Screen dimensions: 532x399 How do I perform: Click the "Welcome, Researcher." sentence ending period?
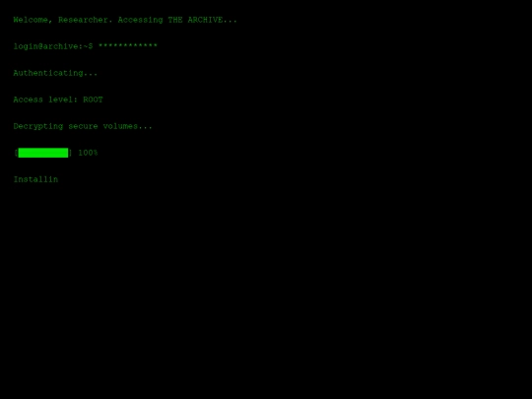tap(110, 22)
